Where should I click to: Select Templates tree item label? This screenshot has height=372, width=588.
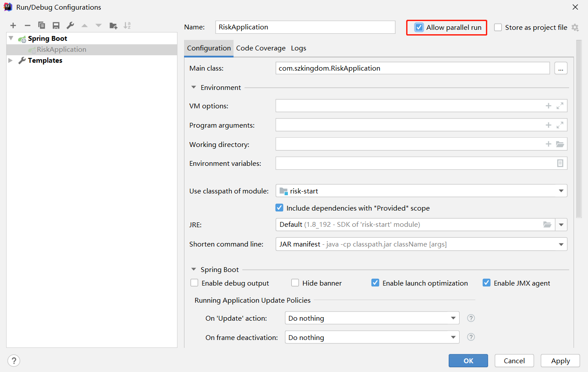pos(45,61)
